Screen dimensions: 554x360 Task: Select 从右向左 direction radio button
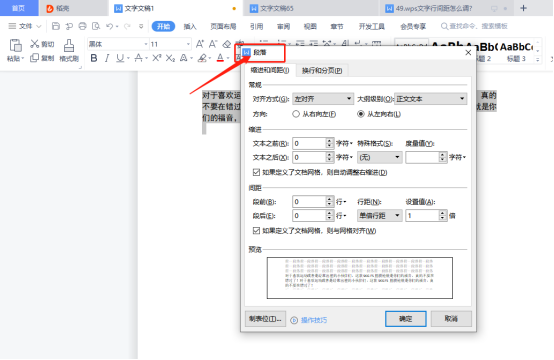[296, 114]
